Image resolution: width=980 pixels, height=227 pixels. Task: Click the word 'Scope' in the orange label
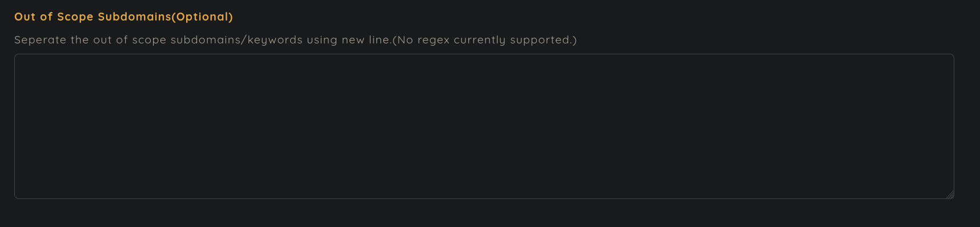[x=75, y=17]
